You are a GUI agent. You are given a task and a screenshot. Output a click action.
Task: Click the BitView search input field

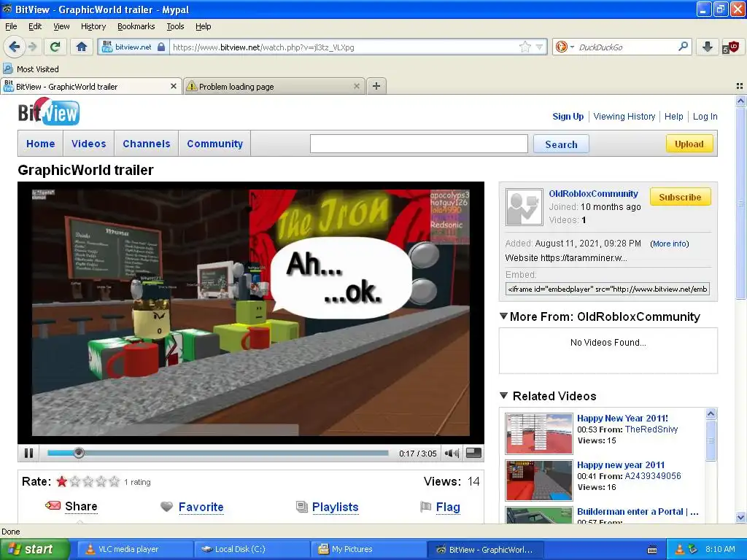pos(419,144)
